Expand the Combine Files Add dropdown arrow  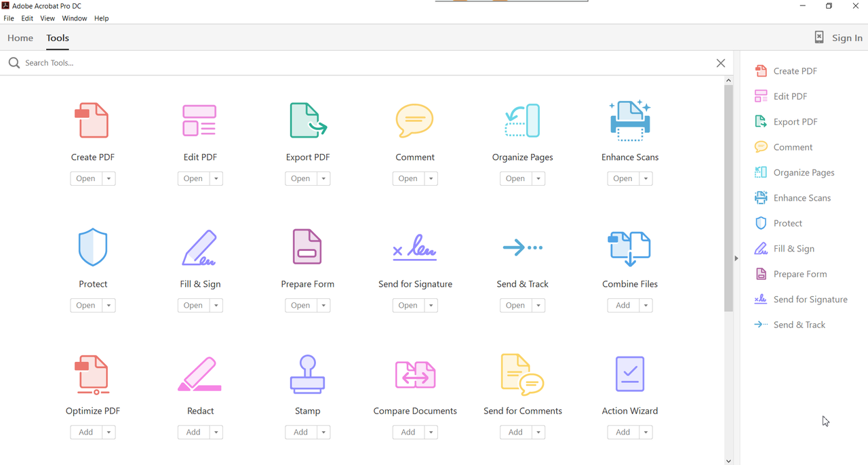tap(646, 306)
